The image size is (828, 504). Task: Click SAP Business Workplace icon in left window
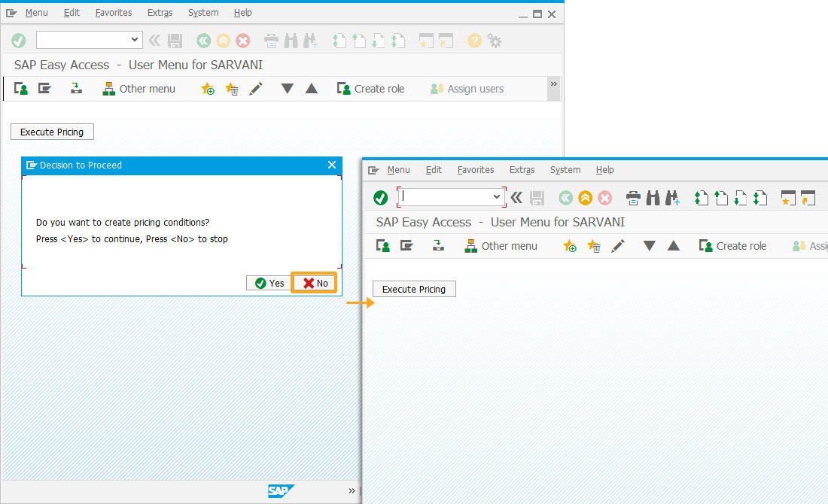click(76, 89)
